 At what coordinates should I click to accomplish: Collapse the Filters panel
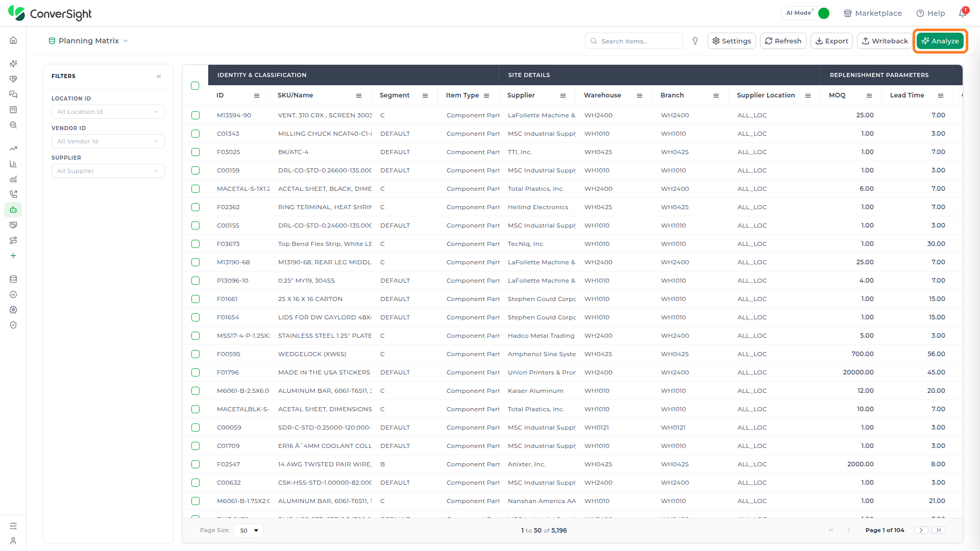pos(159,77)
